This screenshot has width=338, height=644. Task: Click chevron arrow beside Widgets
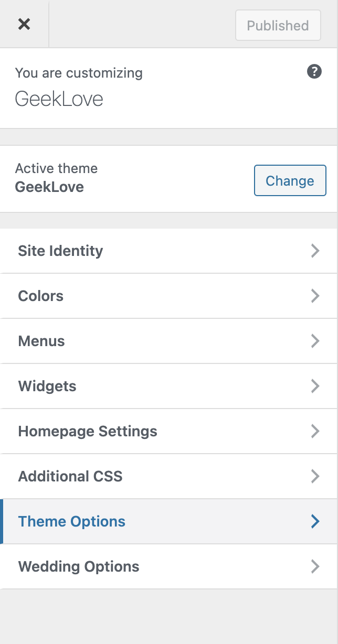[x=315, y=386]
